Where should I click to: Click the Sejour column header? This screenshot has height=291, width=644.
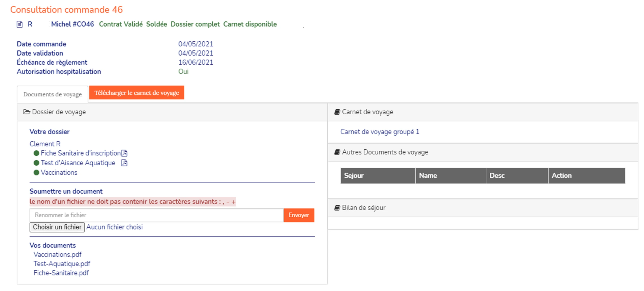[x=378, y=176]
